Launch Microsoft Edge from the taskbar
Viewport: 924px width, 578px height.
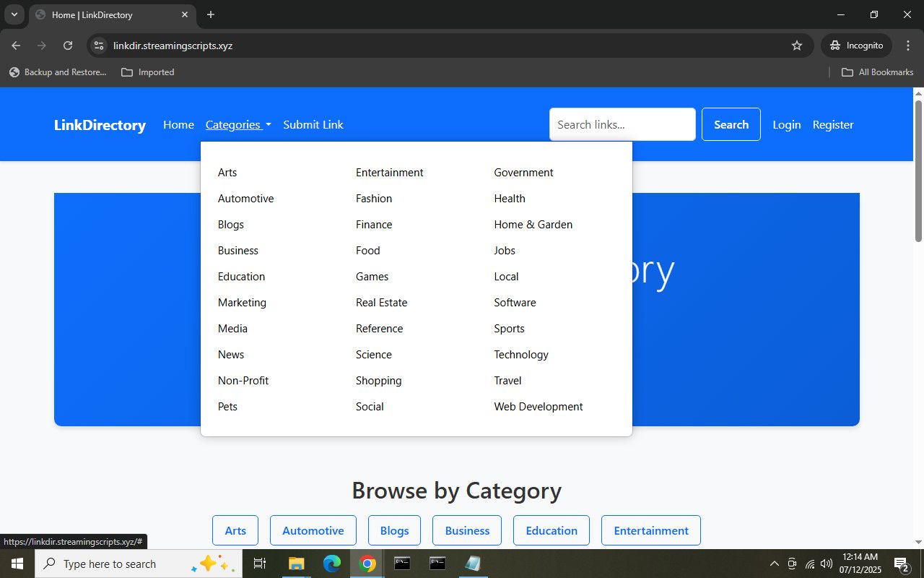[x=332, y=564]
